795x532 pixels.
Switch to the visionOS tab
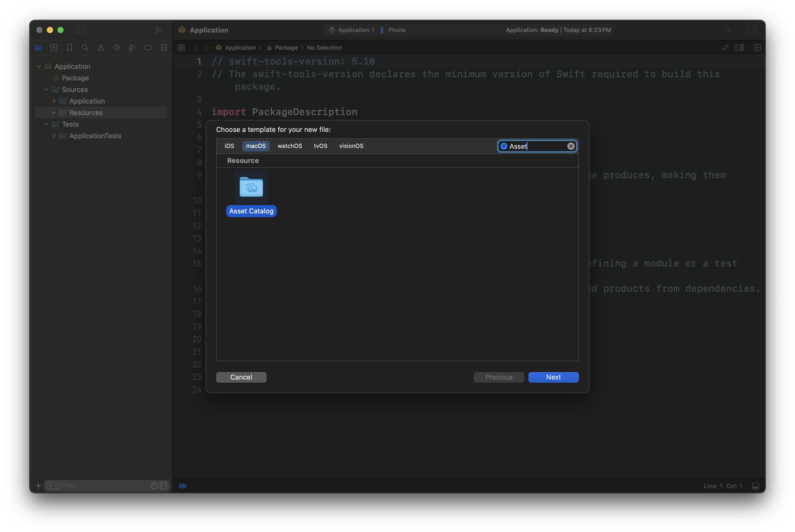(351, 146)
